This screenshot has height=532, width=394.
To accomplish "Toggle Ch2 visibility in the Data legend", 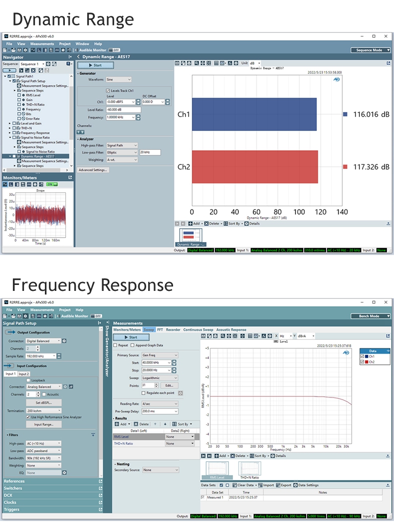I will 362,362.
